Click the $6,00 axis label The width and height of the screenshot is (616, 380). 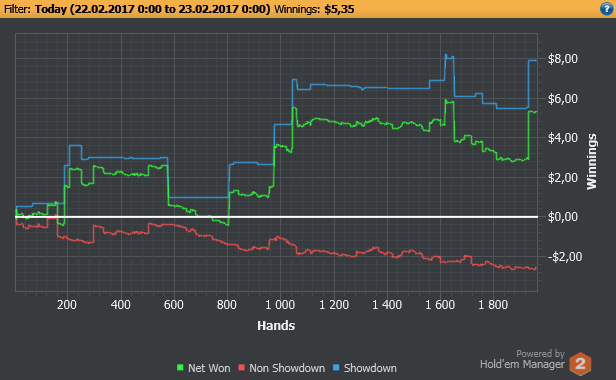tap(563, 99)
